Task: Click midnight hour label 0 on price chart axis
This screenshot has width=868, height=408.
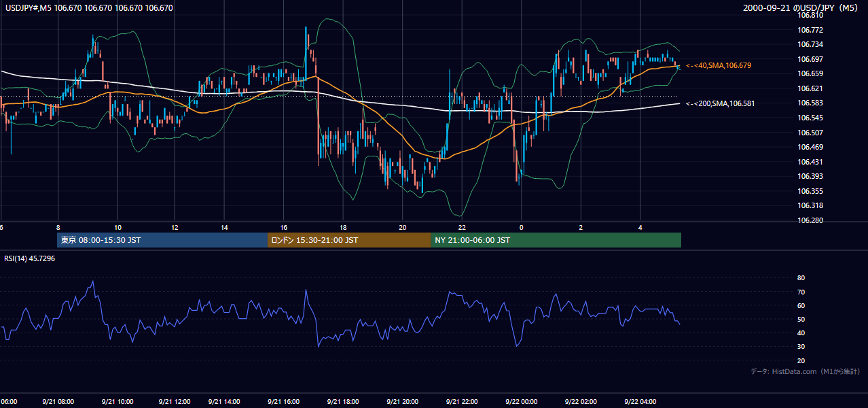Action: (x=521, y=228)
